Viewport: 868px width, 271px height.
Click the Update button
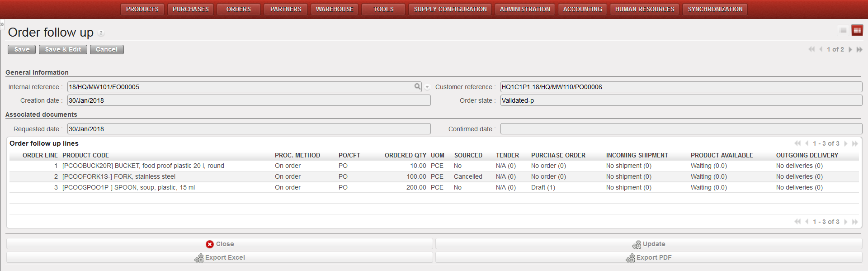[x=649, y=244]
